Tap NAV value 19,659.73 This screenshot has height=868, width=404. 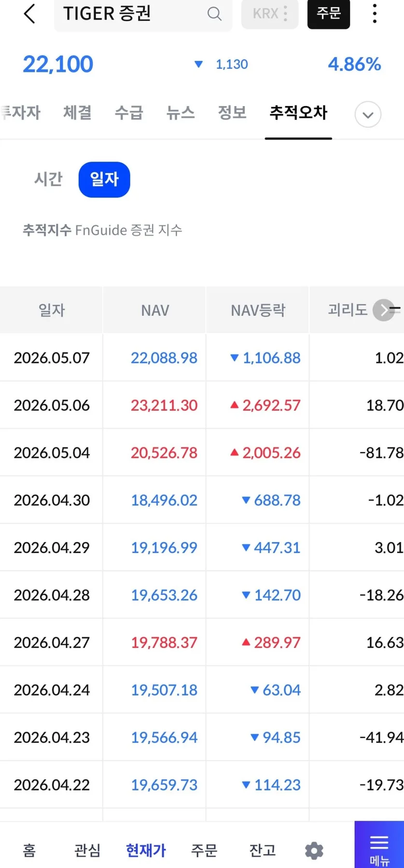tap(164, 785)
